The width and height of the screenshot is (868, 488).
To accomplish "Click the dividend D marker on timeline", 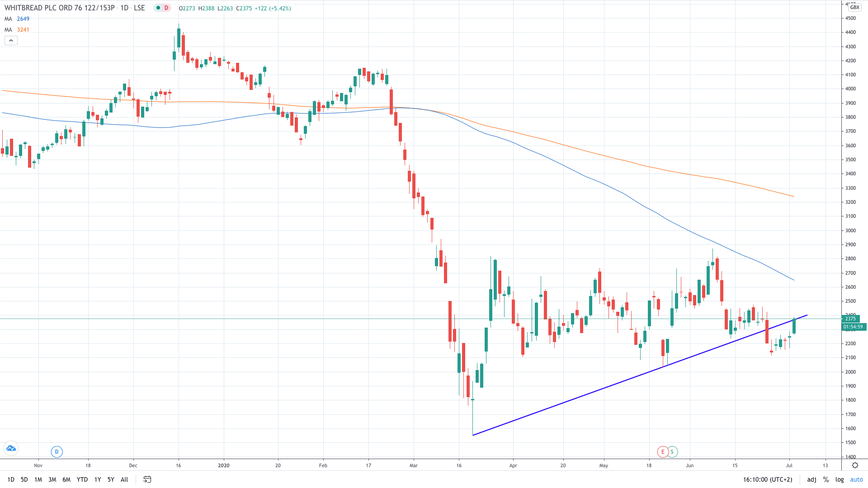I will tap(57, 451).
